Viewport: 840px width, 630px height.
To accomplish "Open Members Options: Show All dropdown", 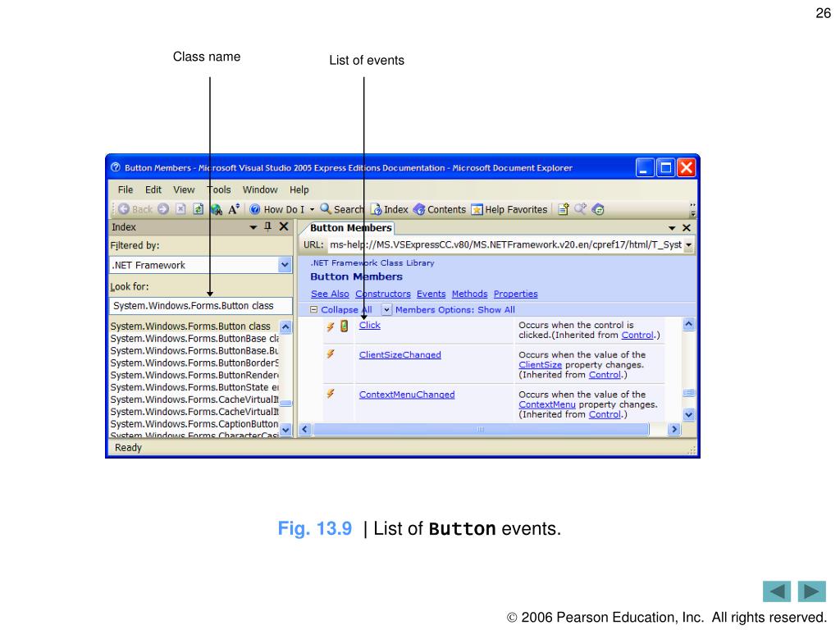I will pos(448,309).
